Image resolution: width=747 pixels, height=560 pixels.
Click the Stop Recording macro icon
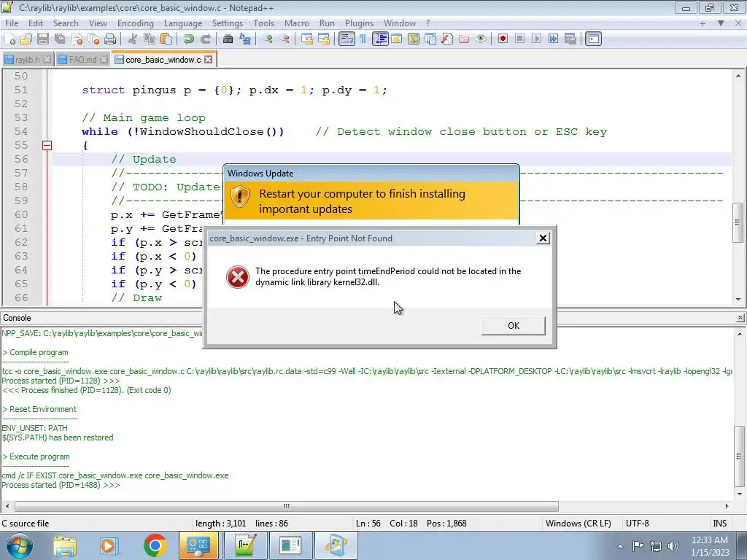[x=519, y=39]
